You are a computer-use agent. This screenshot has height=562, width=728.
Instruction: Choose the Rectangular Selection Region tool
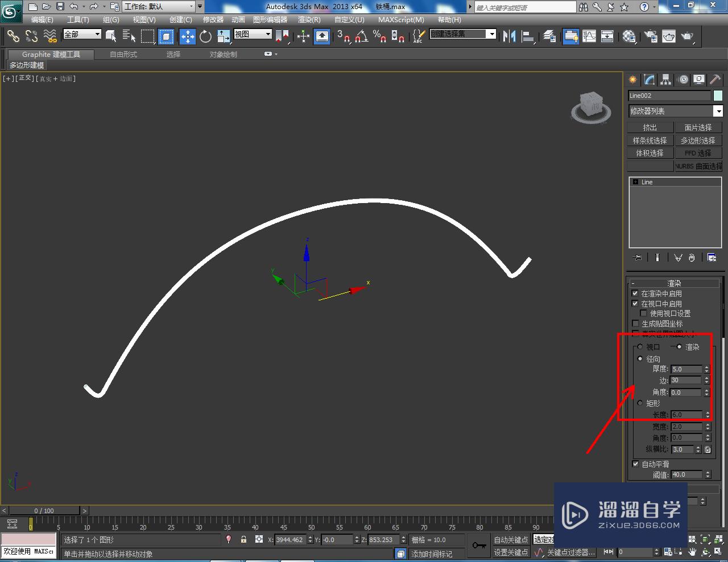click(147, 36)
